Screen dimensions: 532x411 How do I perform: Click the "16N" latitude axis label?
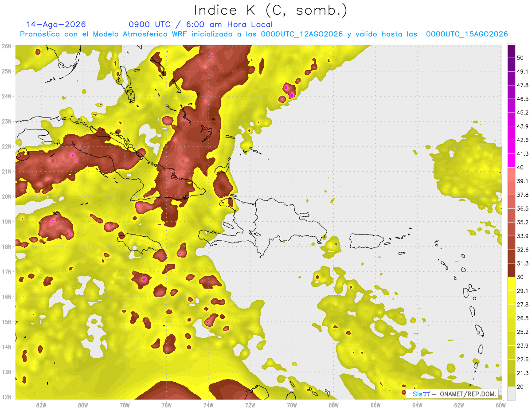coord(7,297)
